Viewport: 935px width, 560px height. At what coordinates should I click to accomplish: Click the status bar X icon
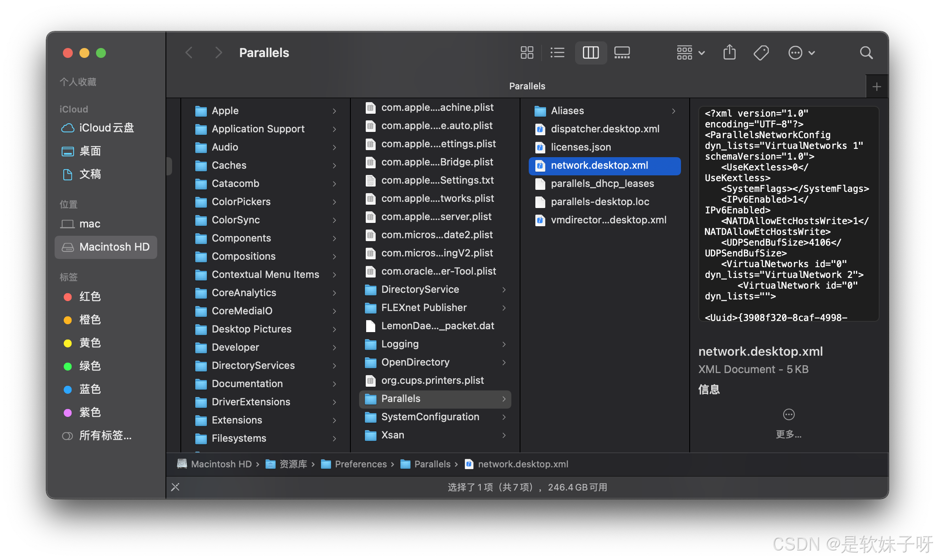175,487
